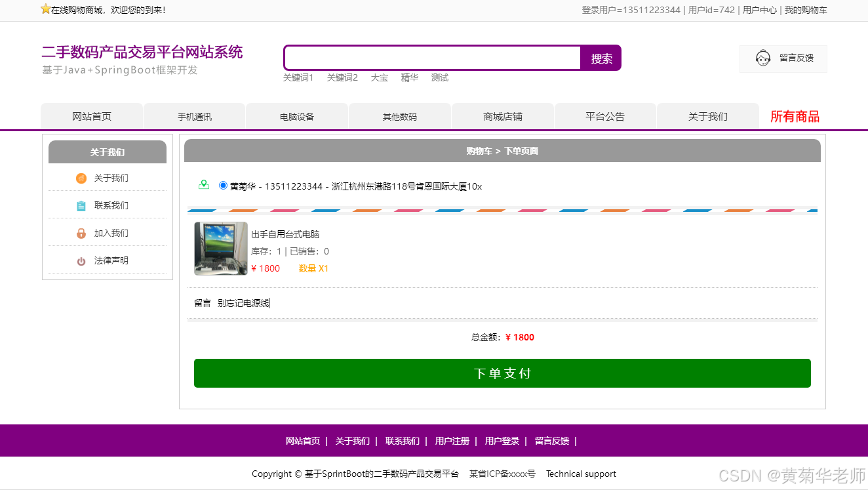The height and width of the screenshot is (490, 868).
Task: Click the 出手自用台式电脑 product thumbnail
Action: click(220, 249)
